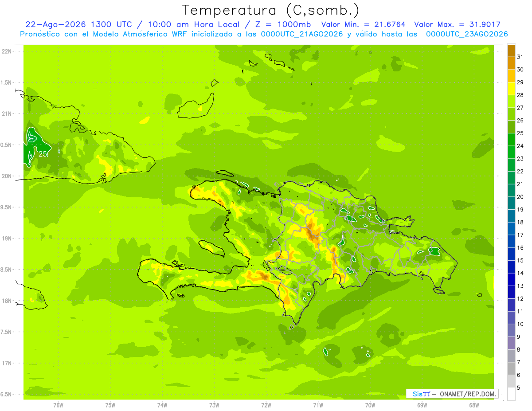Screen dimensions: 532x411
Task: Pick the legend band between 26 and 27
Action: tap(511, 114)
